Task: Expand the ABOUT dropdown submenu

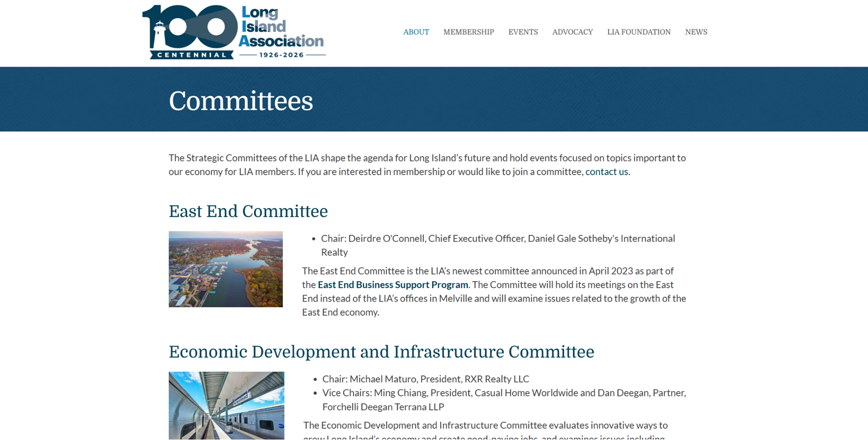Action: point(416,32)
